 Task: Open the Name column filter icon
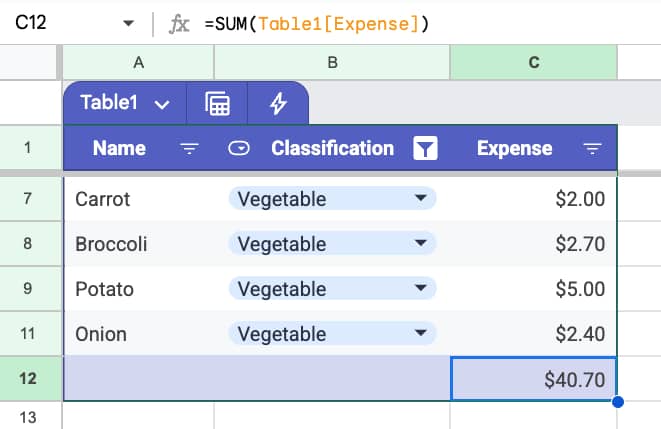point(189,149)
